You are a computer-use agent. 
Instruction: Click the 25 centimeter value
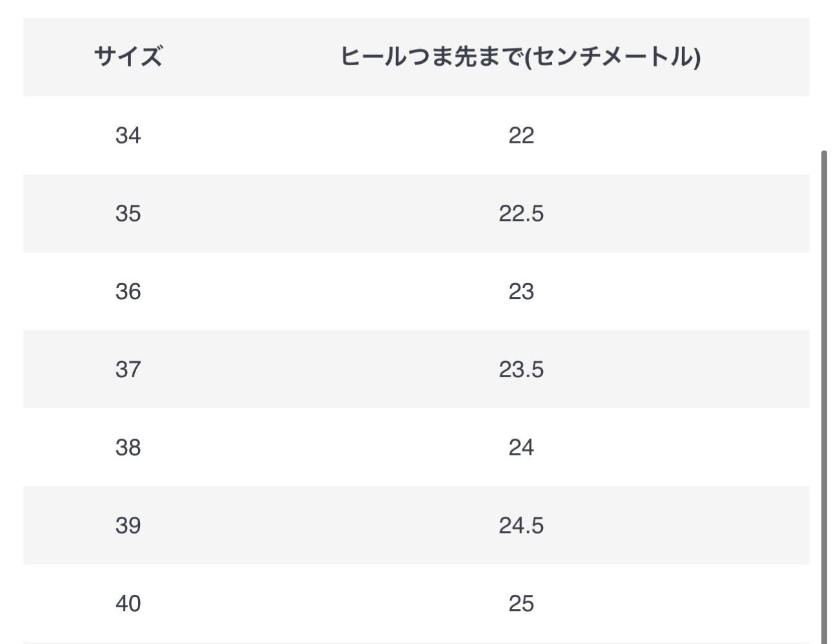[x=520, y=603]
